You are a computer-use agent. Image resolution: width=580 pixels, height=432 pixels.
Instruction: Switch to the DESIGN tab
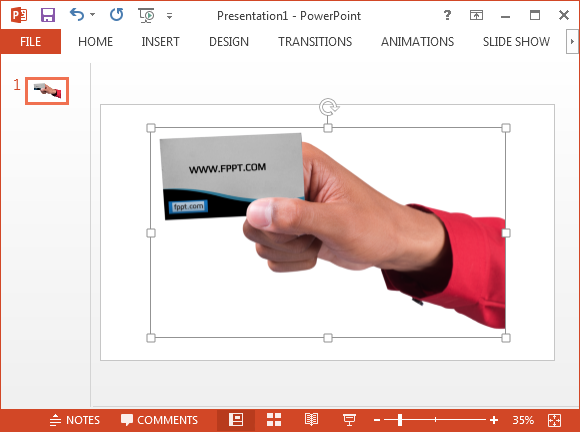point(229,41)
